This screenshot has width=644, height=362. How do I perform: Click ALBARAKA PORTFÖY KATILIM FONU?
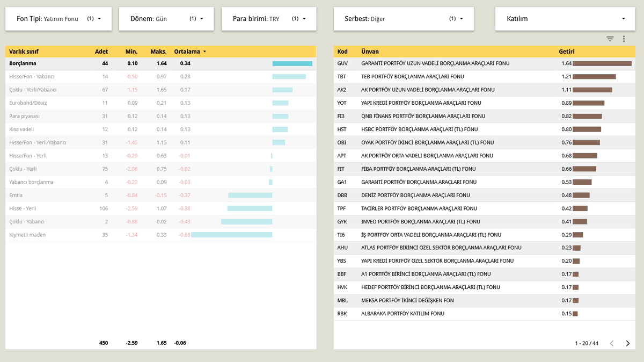tap(403, 314)
